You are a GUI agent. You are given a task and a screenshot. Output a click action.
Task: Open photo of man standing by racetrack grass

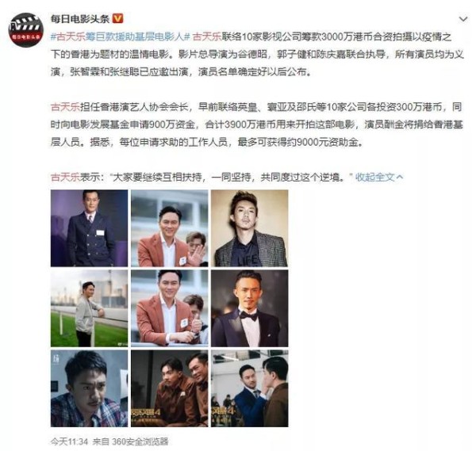[89, 308]
